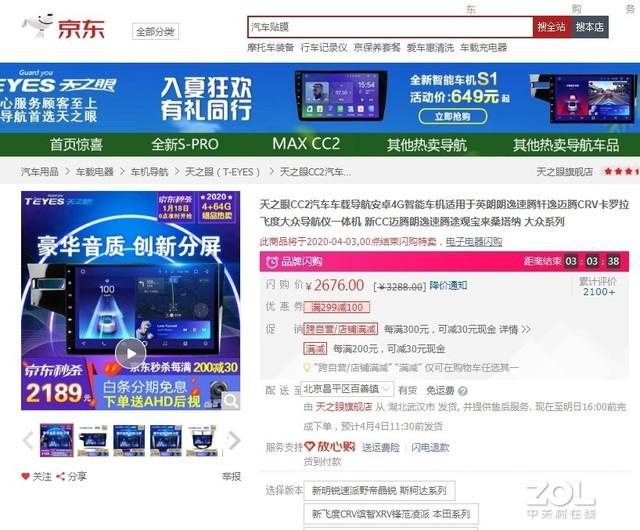Click 分享 share text
This screenshot has width=640, height=530.
tap(77, 476)
